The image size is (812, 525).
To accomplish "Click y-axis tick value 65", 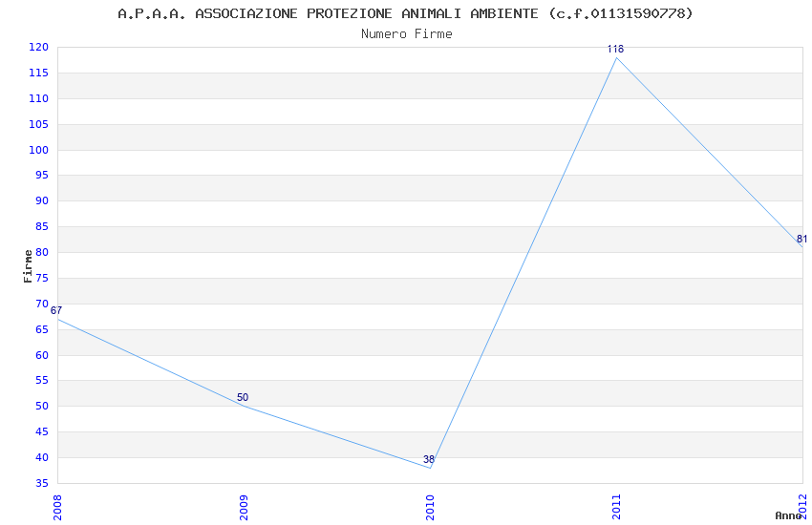I will pyautogui.click(x=42, y=329).
